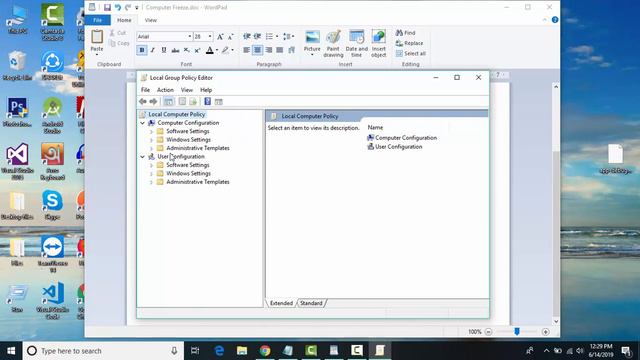Image resolution: width=640 pixels, height=360 pixels.
Task: Open View menu in Group Policy Editor
Action: coord(187,90)
